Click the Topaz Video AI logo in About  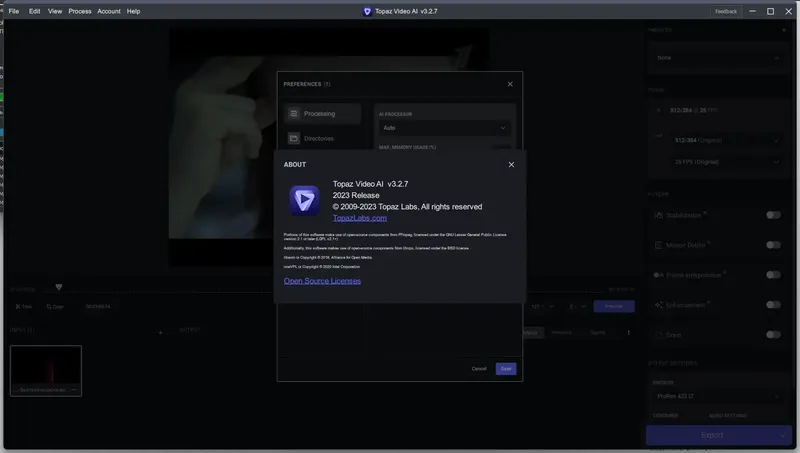(x=305, y=200)
